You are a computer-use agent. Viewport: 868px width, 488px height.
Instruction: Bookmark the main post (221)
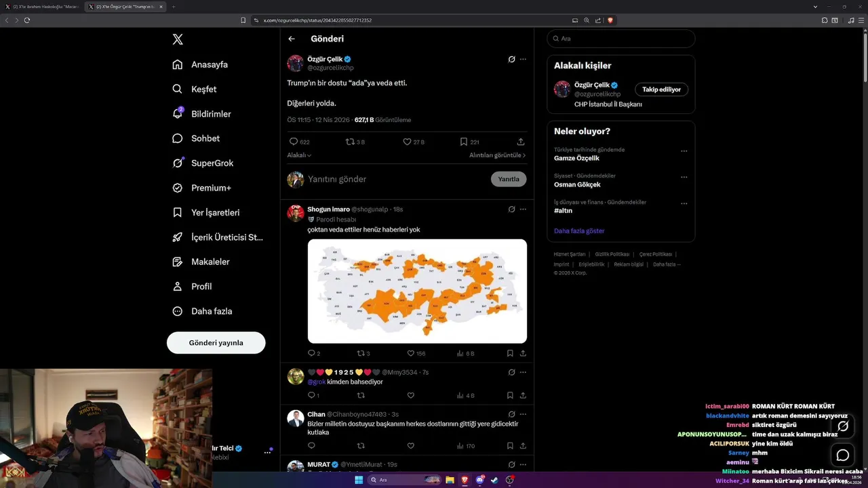tap(469, 142)
